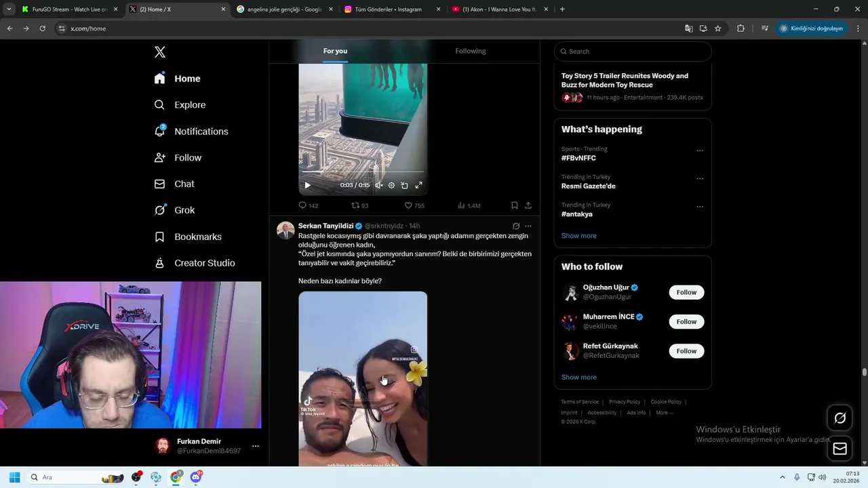
Task: Switch to the angelina jolie Google tab
Action: coord(285,9)
